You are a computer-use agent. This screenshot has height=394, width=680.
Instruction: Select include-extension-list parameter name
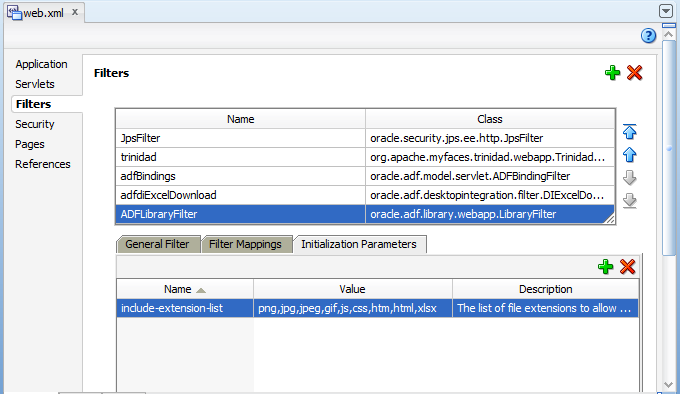[185, 308]
